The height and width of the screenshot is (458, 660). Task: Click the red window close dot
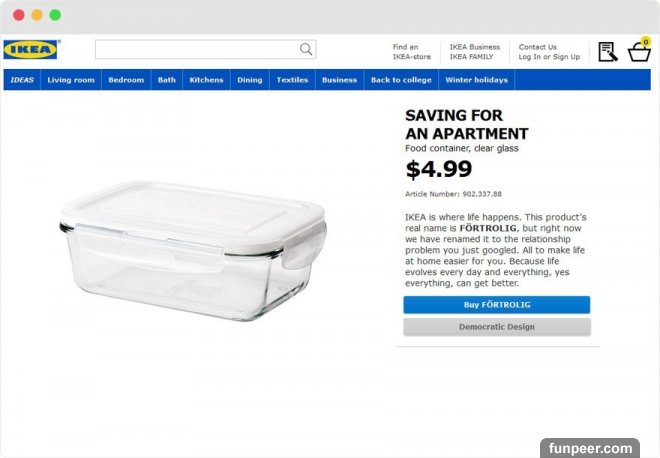point(19,15)
